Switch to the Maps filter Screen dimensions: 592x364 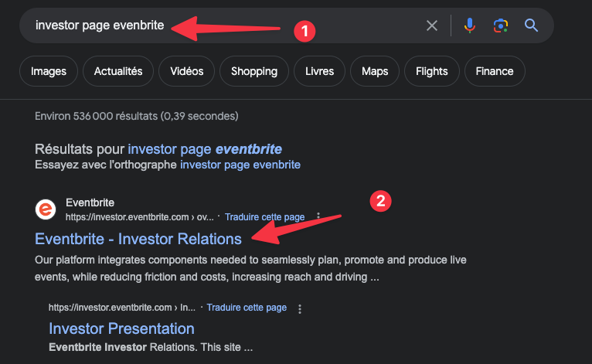(375, 71)
